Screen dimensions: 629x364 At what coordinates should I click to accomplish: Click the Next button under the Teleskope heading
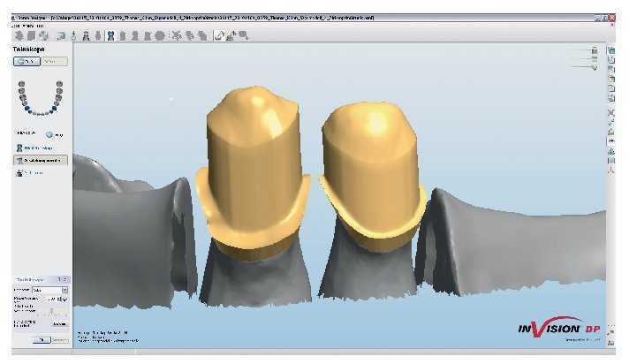53,61
